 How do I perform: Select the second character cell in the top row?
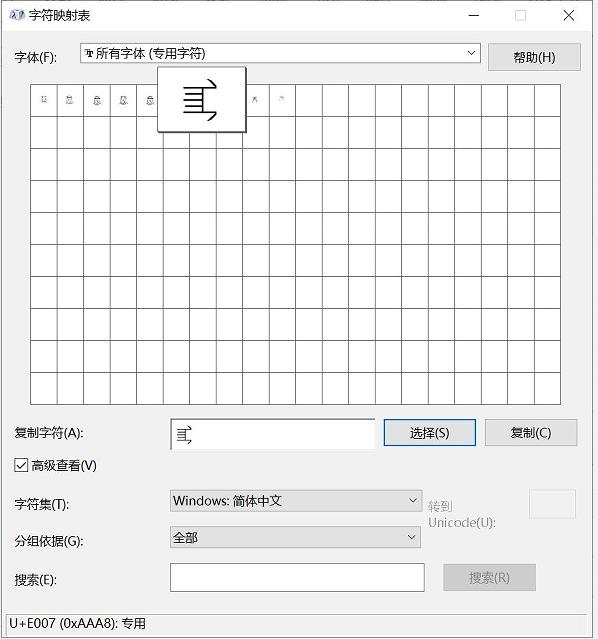71,100
